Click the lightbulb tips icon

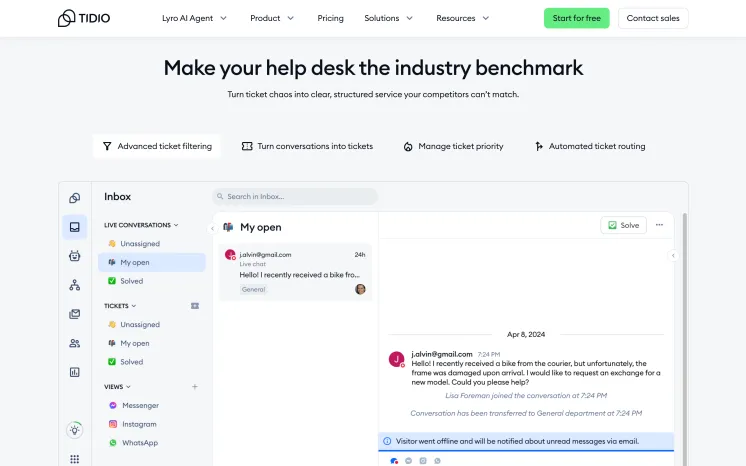[x=75, y=430]
